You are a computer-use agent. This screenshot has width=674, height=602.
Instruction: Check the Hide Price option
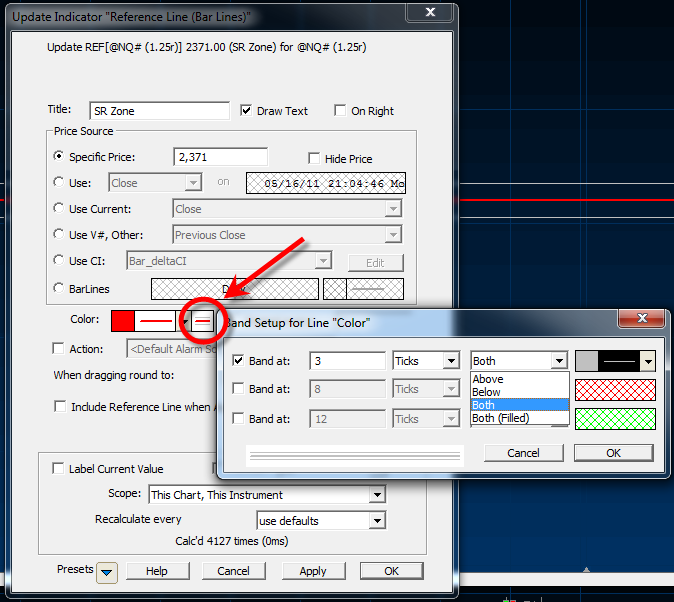[314, 158]
